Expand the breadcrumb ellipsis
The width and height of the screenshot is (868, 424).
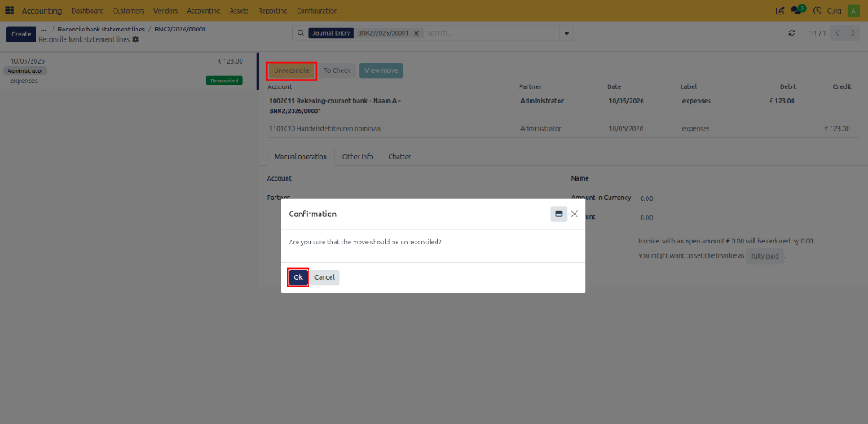click(x=44, y=29)
